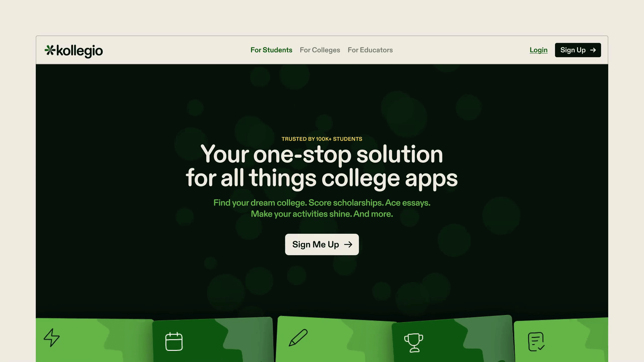Click the 'Find your dream college' subtext line
The image size is (644, 362).
coord(322,203)
